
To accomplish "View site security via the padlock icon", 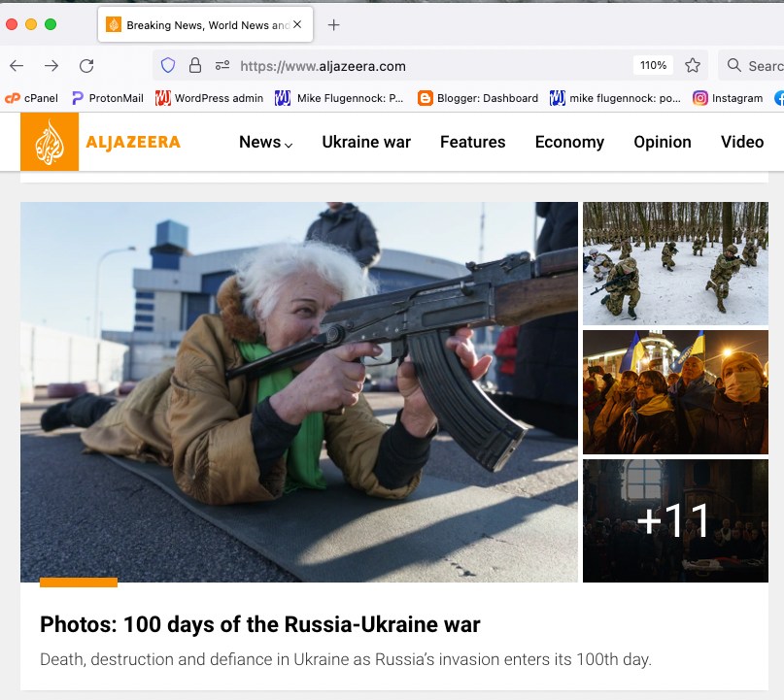I will 195,65.
